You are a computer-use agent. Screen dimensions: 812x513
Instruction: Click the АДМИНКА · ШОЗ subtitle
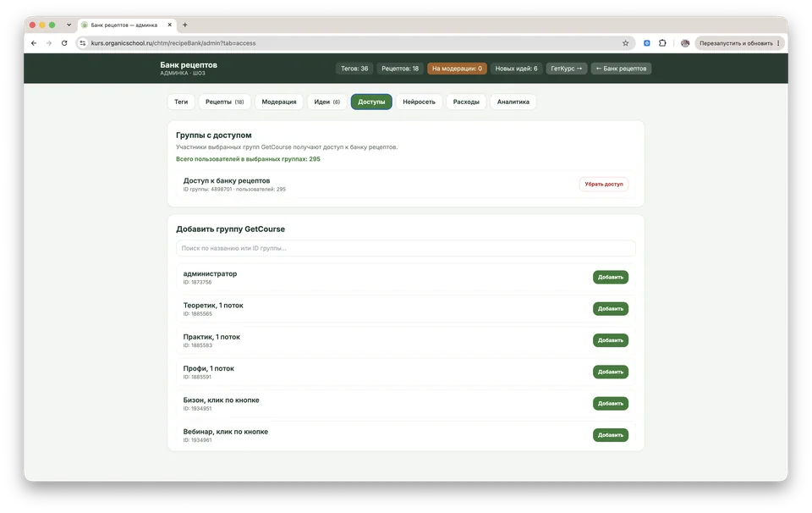[x=183, y=73]
